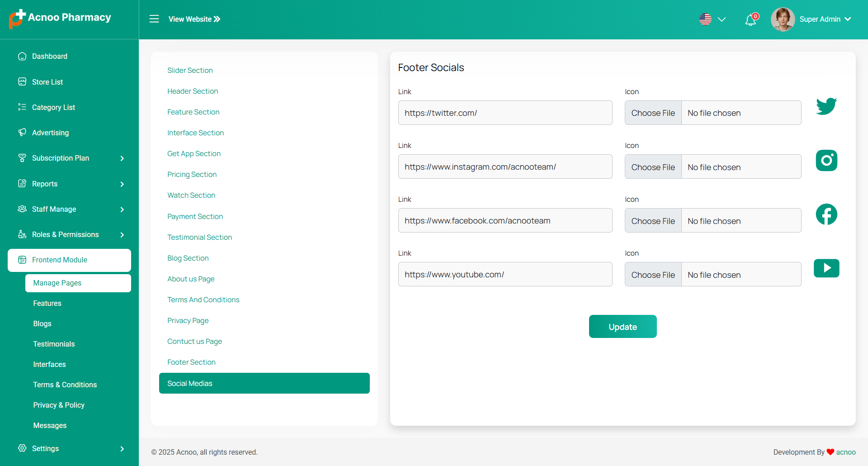Image resolution: width=868 pixels, height=466 pixels.
Task: Open the Dashboard sidebar item
Action: click(50, 57)
